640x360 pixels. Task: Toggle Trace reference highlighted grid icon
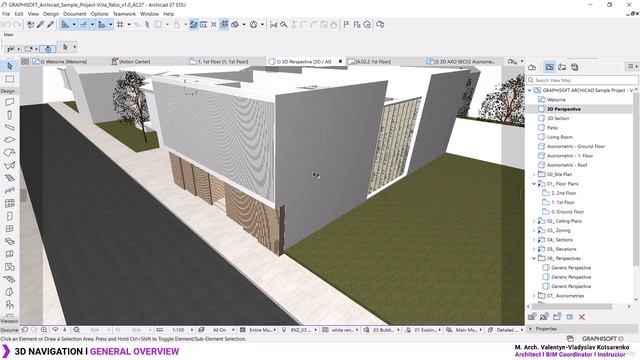click(224, 25)
